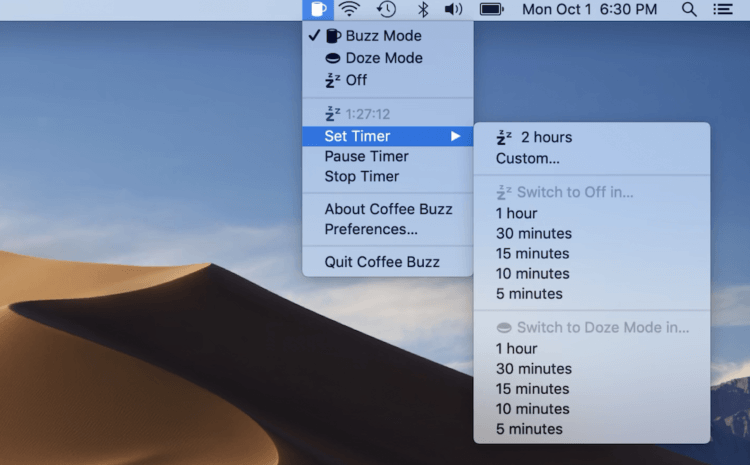750x465 pixels.
Task: Choose Stop Timer
Action: coord(388,177)
